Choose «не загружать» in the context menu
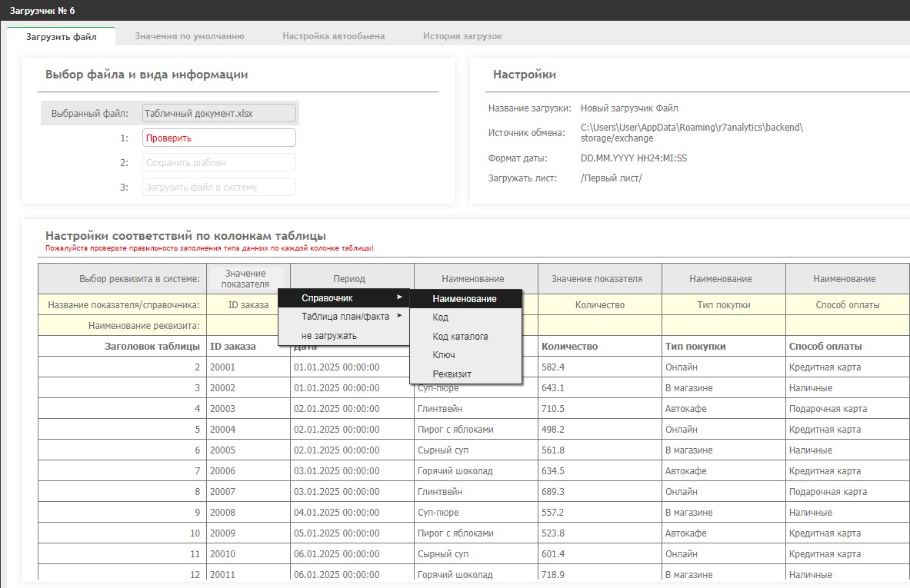 coord(344,336)
